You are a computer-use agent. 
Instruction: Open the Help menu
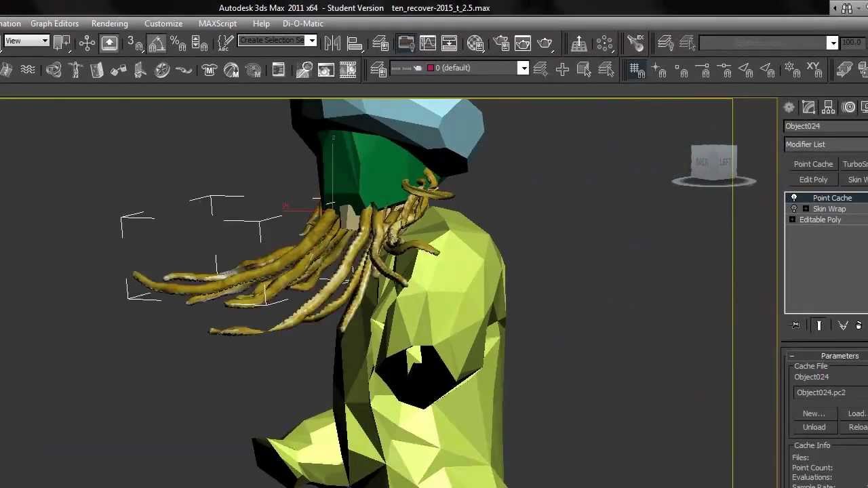(261, 23)
